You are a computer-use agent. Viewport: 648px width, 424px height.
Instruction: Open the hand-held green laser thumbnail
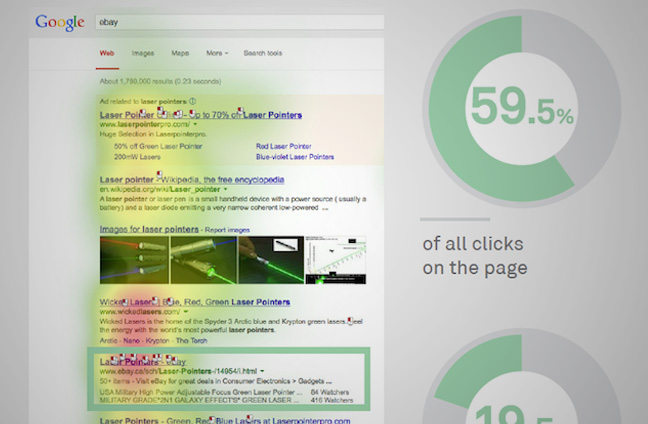point(272,260)
